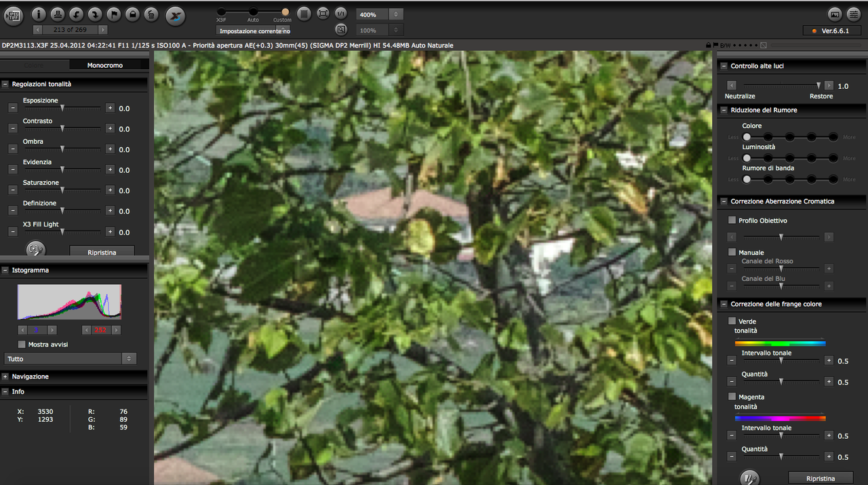Go to next image arrow beside 213 of 269

tap(102, 30)
